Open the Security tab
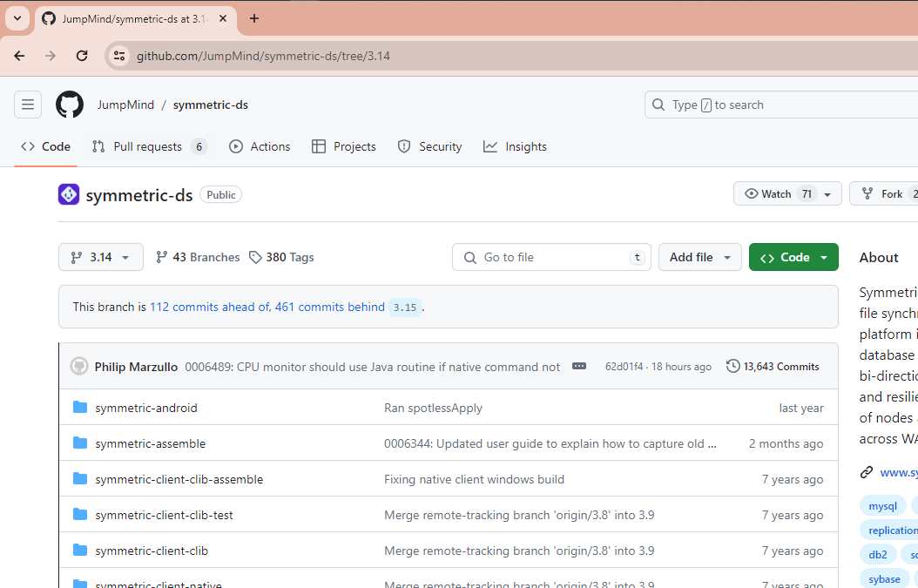The image size is (918, 588). click(429, 146)
